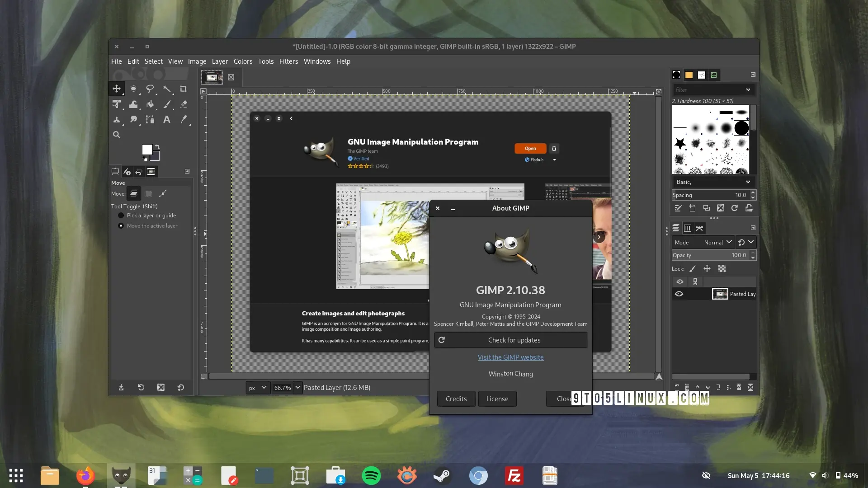Open the layer Mode Normal dropdown
The width and height of the screenshot is (868, 488).
point(703,243)
